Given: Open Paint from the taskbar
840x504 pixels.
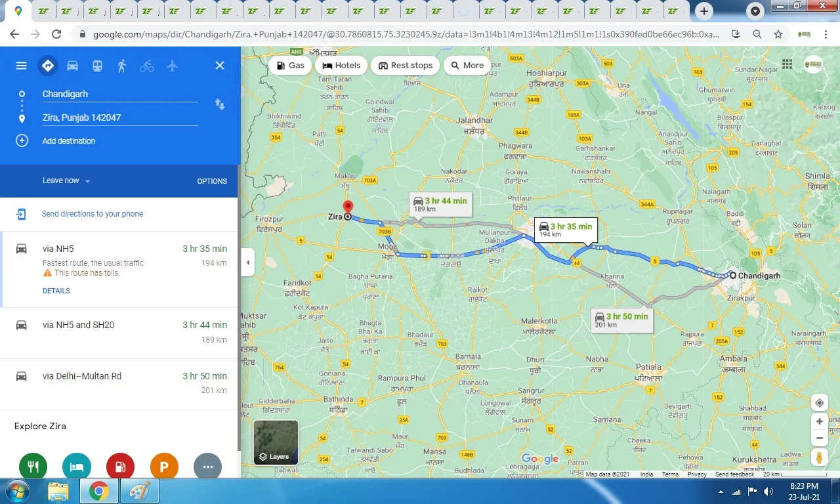Looking at the screenshot, I should 140,491.
